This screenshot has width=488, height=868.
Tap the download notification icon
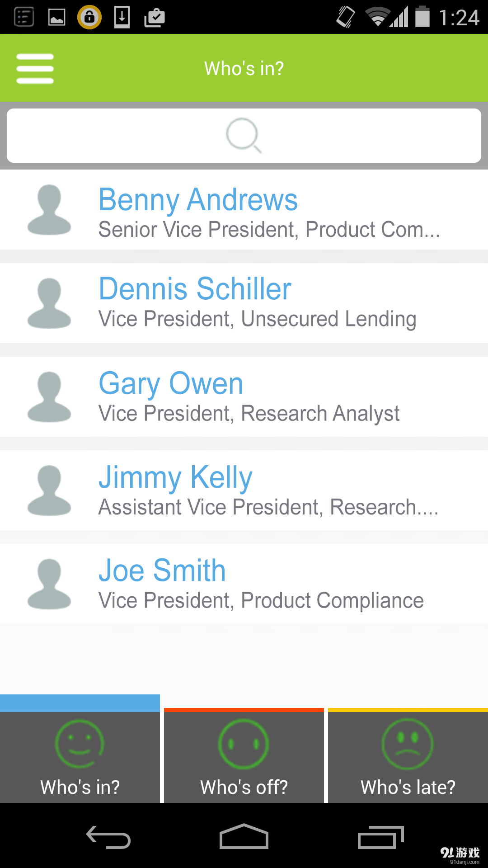tap(122, 17)
